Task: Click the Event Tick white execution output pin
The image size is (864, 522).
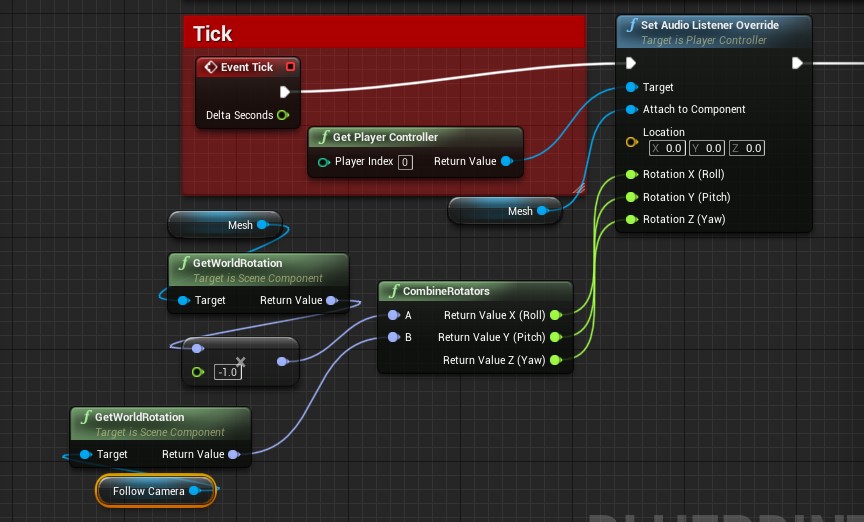Action: point(285,92)
